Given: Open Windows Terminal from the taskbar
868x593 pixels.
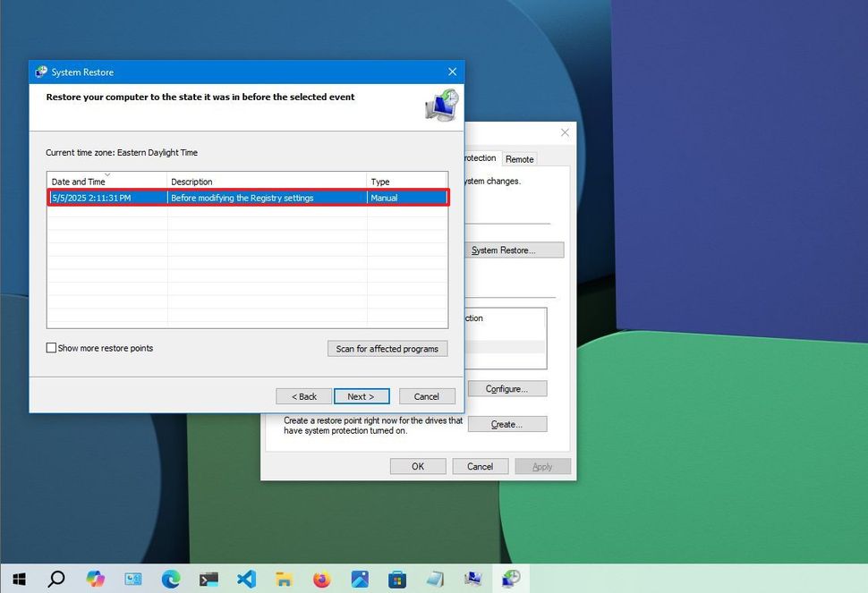Looking at the screenshot, I should point(208,580).
